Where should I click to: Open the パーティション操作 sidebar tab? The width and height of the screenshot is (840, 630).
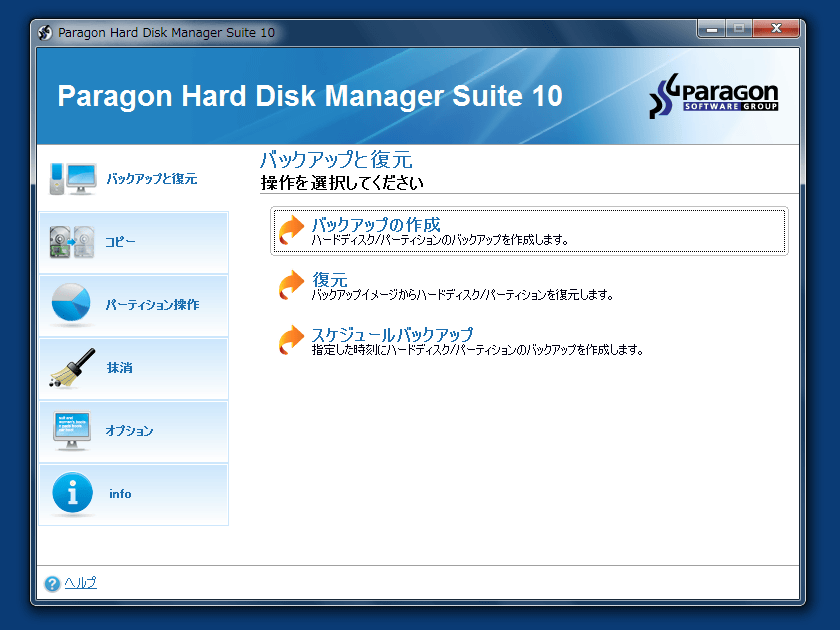pos(133,306)
